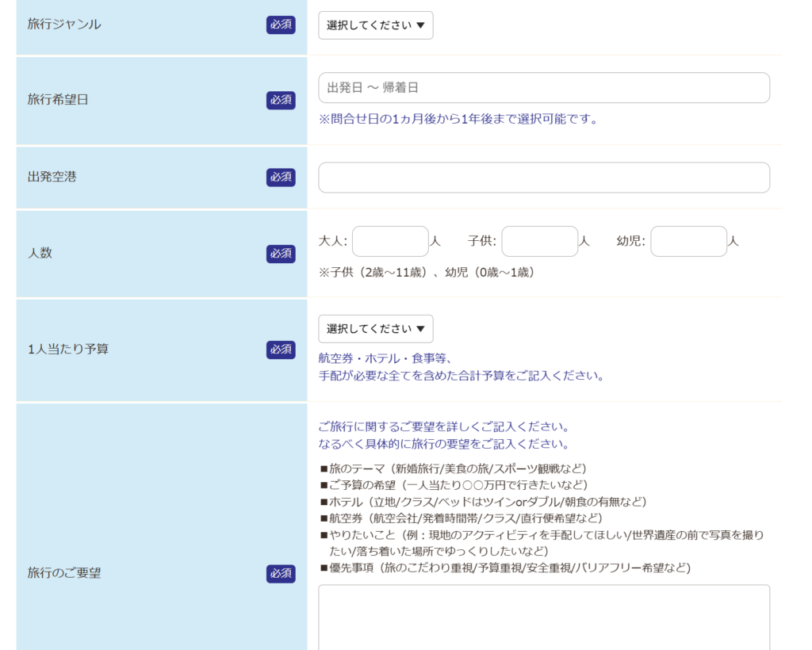Click the 出発日 ～ 帰着日 date field

[x=544, y=88]
